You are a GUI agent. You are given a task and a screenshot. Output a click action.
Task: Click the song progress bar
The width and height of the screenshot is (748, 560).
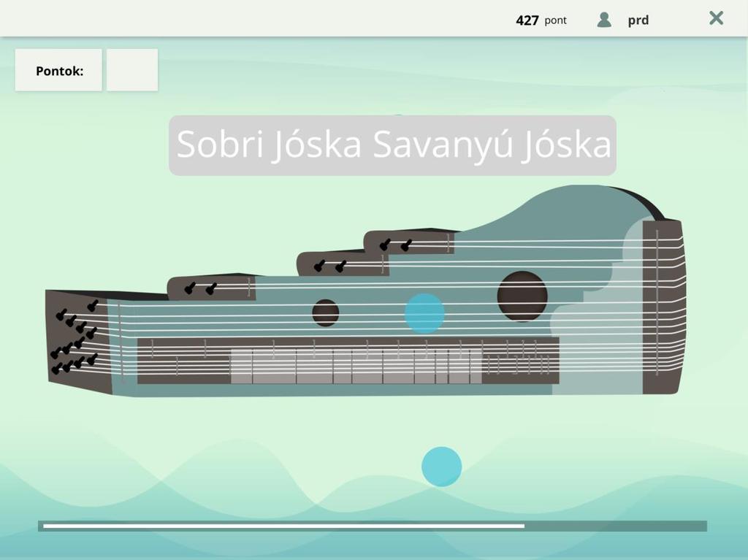coord(373,526)
